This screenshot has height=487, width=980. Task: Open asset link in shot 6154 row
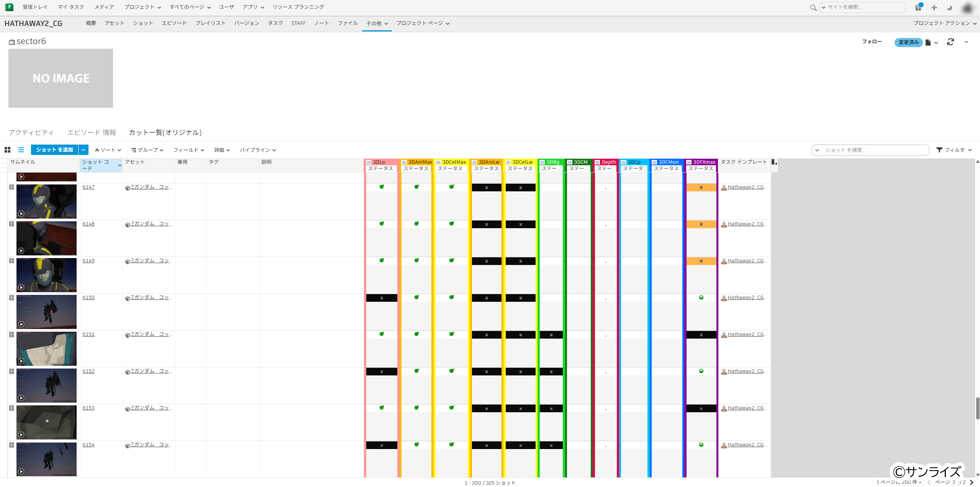pyautogui.click(x=151, y=445)
